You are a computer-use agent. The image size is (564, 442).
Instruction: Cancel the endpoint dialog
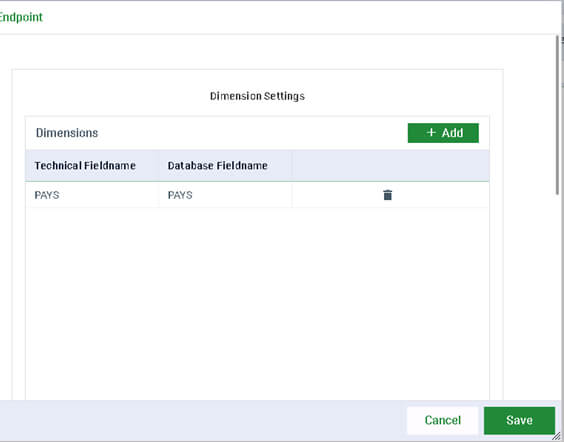[x=442, y=420]
